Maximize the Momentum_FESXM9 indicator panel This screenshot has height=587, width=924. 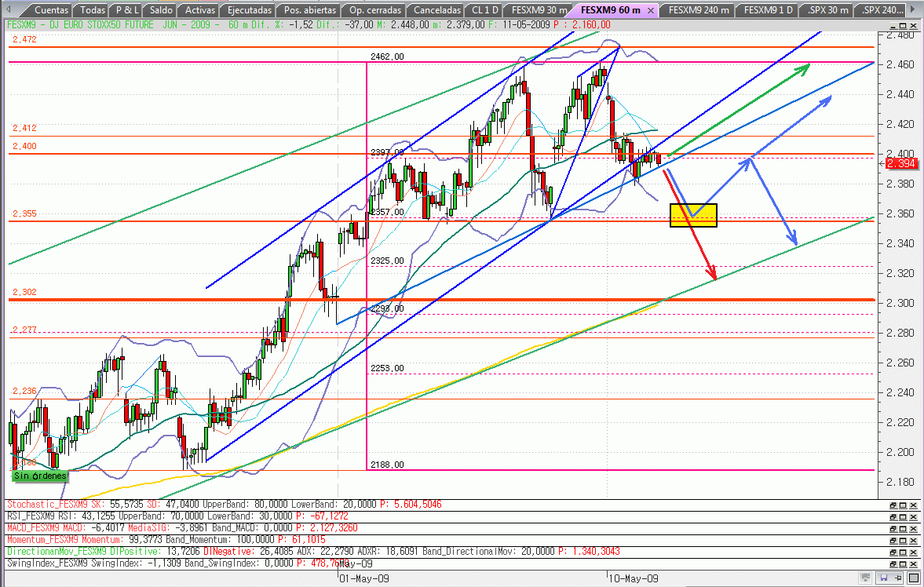903,541
